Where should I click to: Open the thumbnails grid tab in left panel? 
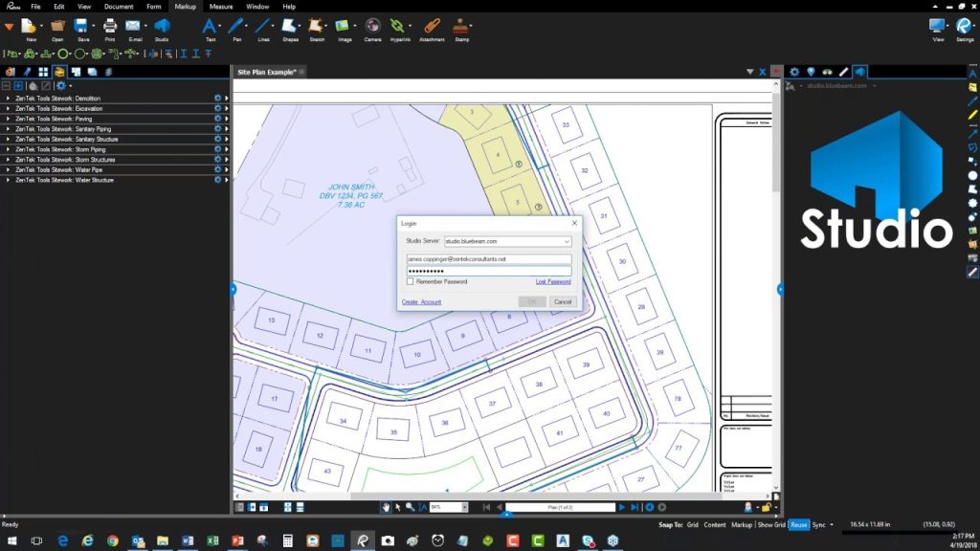43,72
